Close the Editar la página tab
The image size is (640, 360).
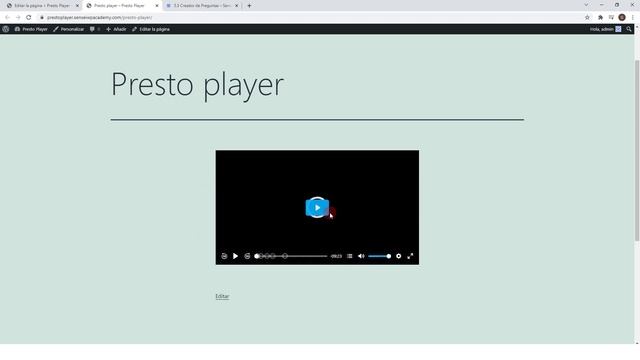point(77,6)
